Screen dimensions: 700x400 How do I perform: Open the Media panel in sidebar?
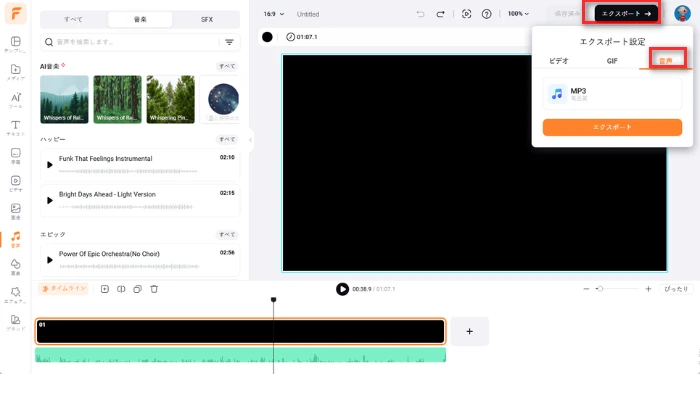tap(15, 72)
